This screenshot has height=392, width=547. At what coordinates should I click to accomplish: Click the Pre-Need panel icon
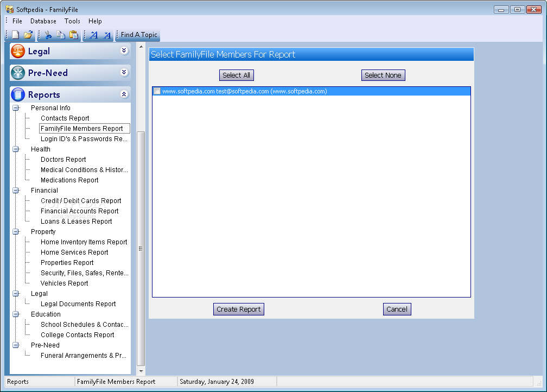[18, 73]
